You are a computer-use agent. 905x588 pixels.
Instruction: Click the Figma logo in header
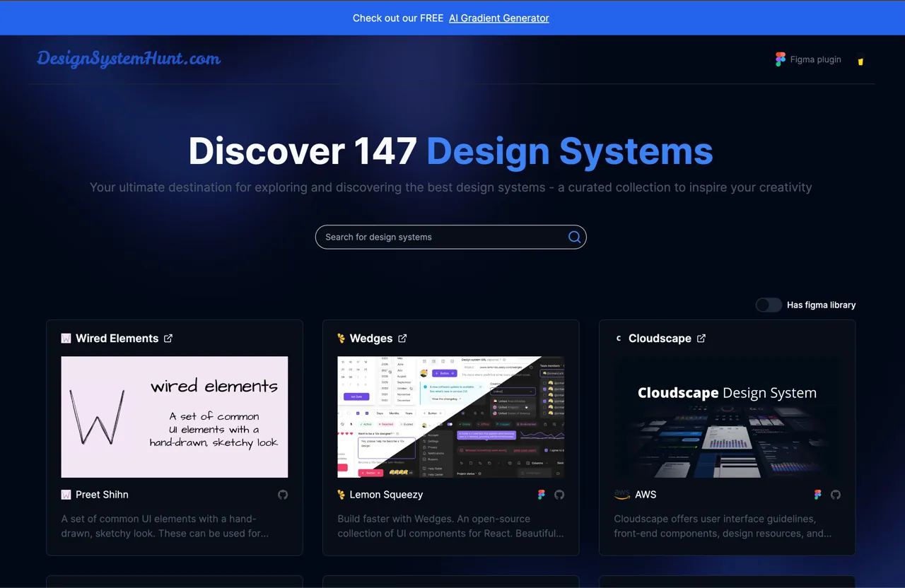781,59
